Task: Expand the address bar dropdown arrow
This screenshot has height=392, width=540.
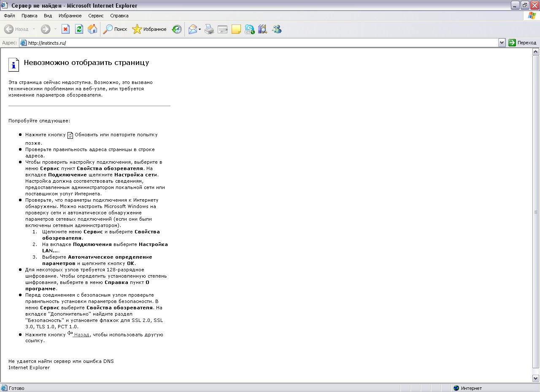Action: (502, 43)
